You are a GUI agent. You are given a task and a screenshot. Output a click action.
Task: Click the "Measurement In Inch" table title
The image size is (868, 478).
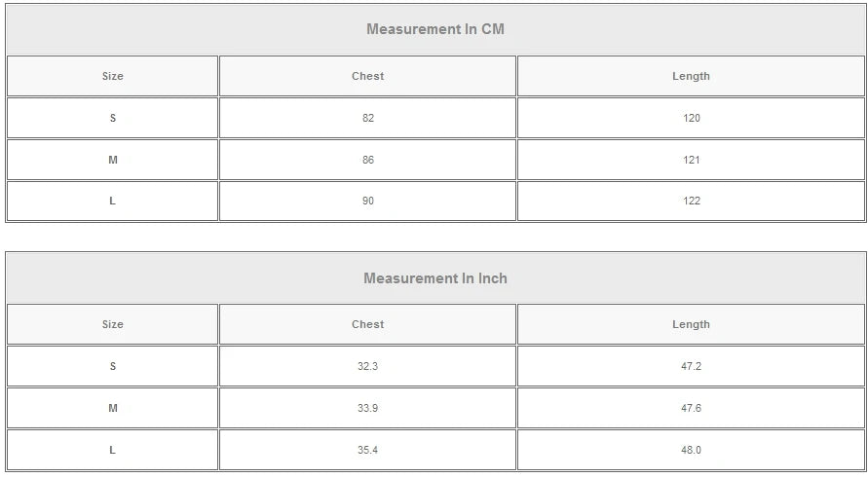pyautogui.click(x=434, y=278)
